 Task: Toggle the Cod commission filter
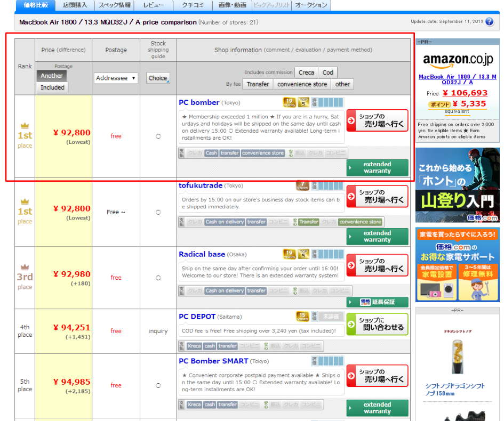tap(328, 72)
